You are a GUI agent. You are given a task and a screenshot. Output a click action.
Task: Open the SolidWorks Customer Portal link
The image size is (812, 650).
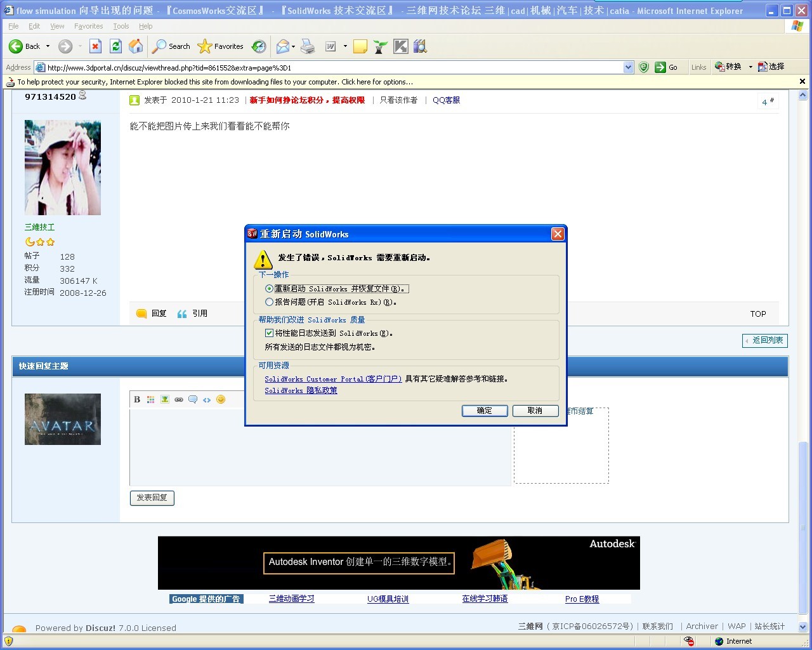click(333, 379)
